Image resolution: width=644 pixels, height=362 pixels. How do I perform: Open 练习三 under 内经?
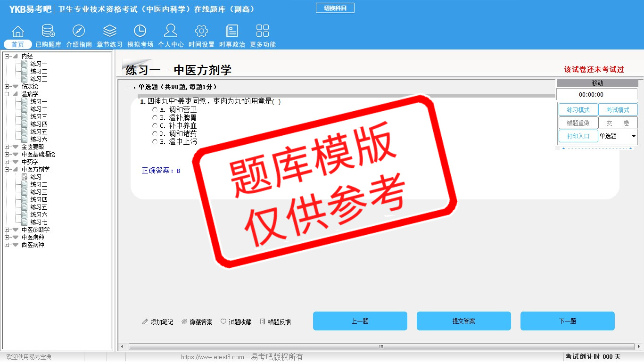pos(39,79)
